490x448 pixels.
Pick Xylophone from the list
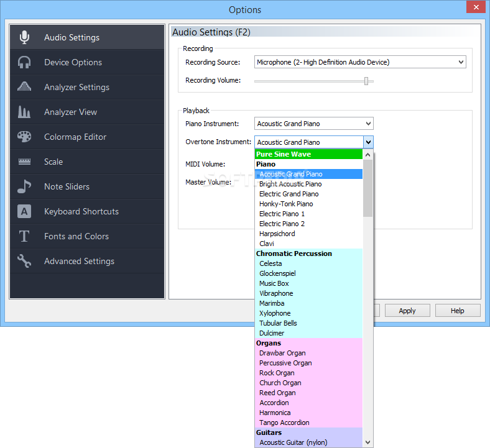click(309, 313)
